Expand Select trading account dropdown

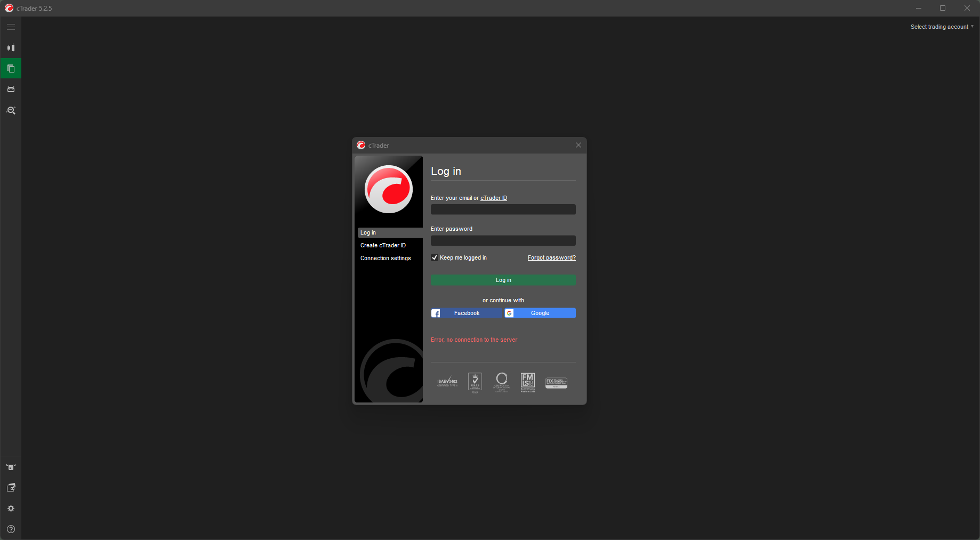942,27
